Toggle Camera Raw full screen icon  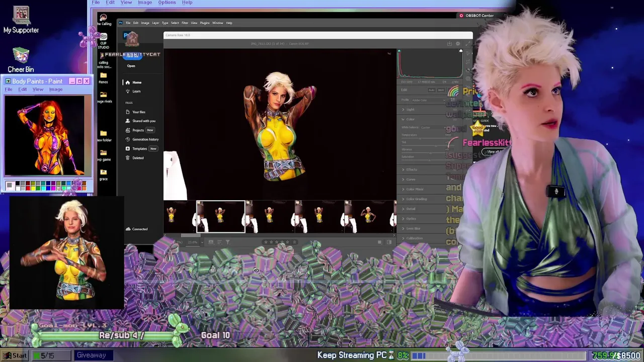pos(467,44)
